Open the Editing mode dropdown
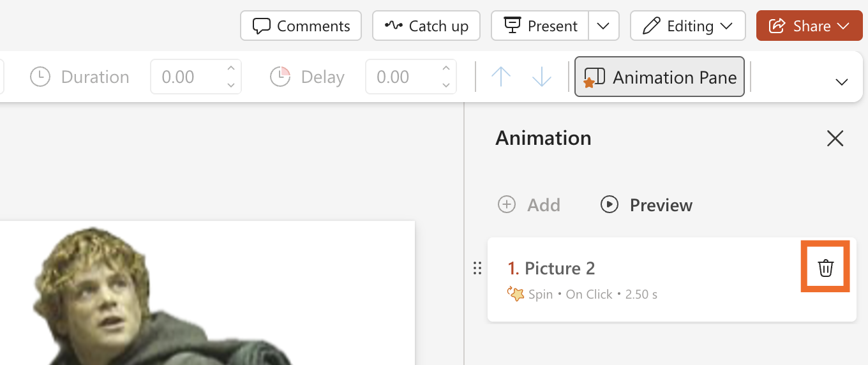 coord(687,26)
